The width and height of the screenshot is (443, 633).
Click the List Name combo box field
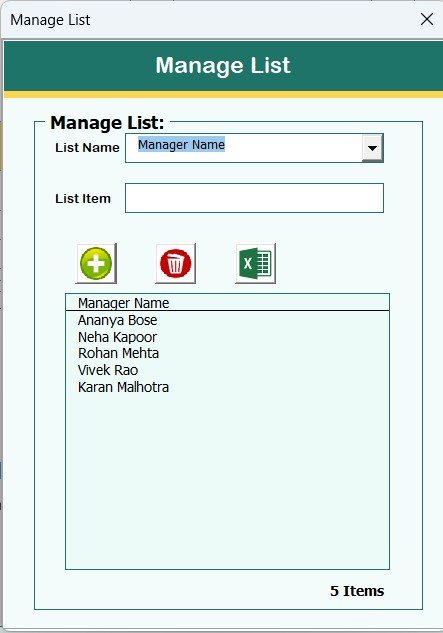click(x=254, y=148)
